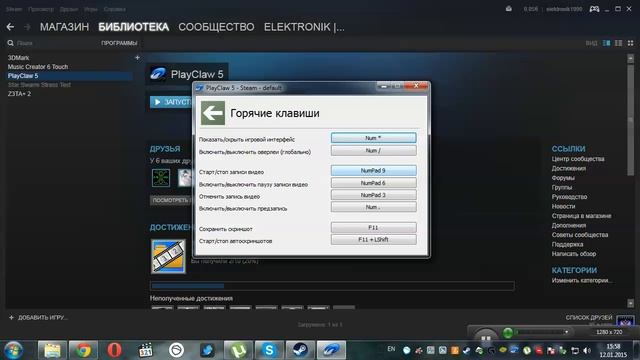The image size is (640, 360).
Task: Change the Num / overlay hotkey button
Action: pyautogui.click(x=373, y=151)
